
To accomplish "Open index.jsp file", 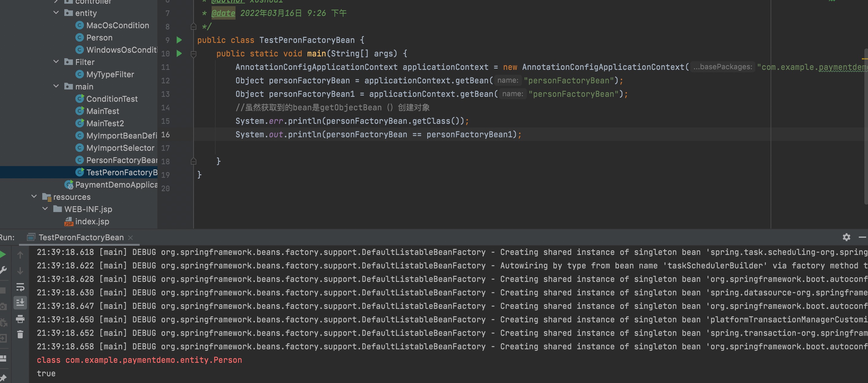I will pos(92,221).
